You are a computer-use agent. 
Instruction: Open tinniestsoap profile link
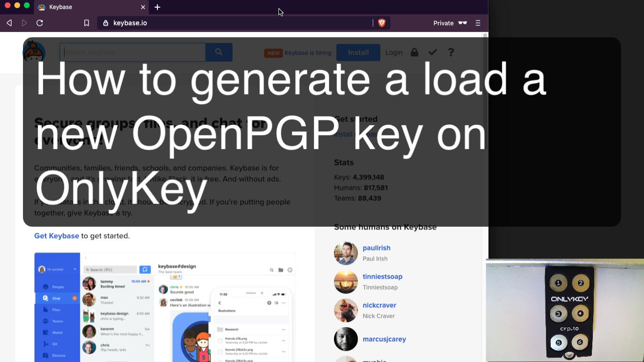coord(382,276)
